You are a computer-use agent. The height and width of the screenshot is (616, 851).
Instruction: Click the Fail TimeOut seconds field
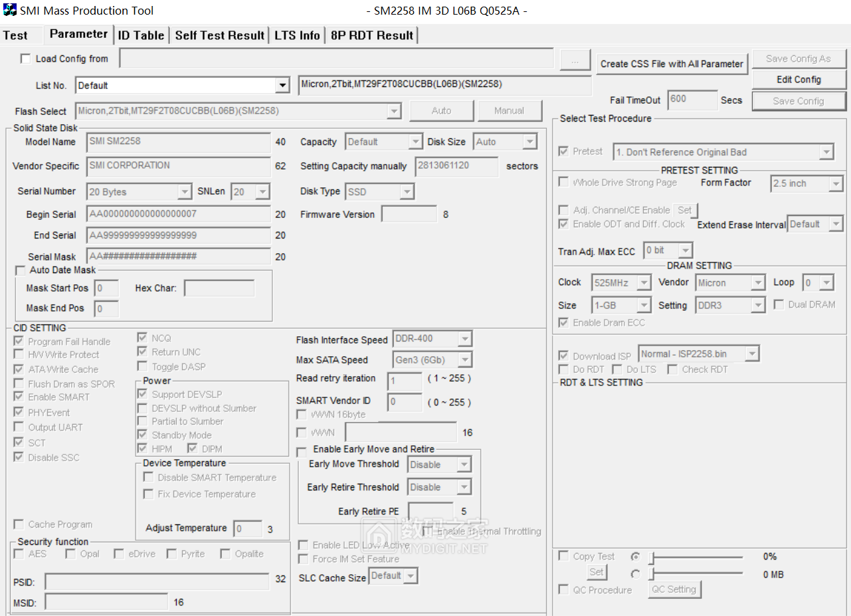tap(692, 100)
